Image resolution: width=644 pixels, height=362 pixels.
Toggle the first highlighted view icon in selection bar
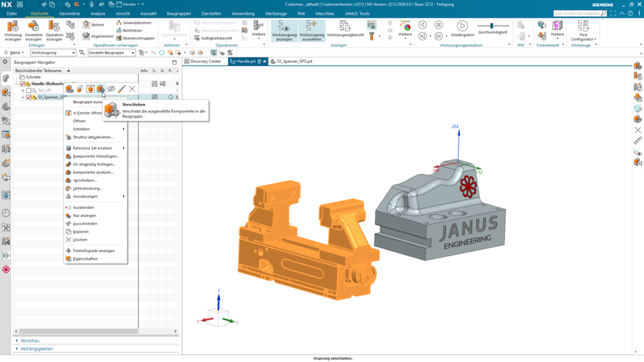(214, 53)
